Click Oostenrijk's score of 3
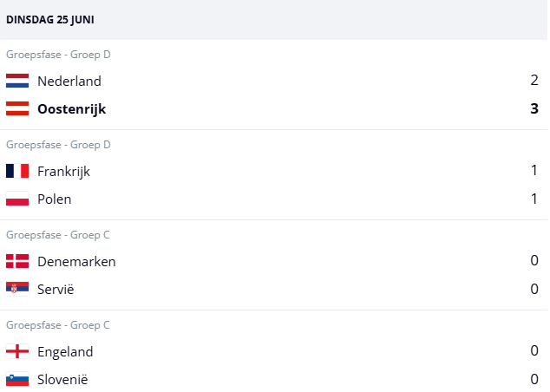This screenshot has width=550, height=392. 534,109
